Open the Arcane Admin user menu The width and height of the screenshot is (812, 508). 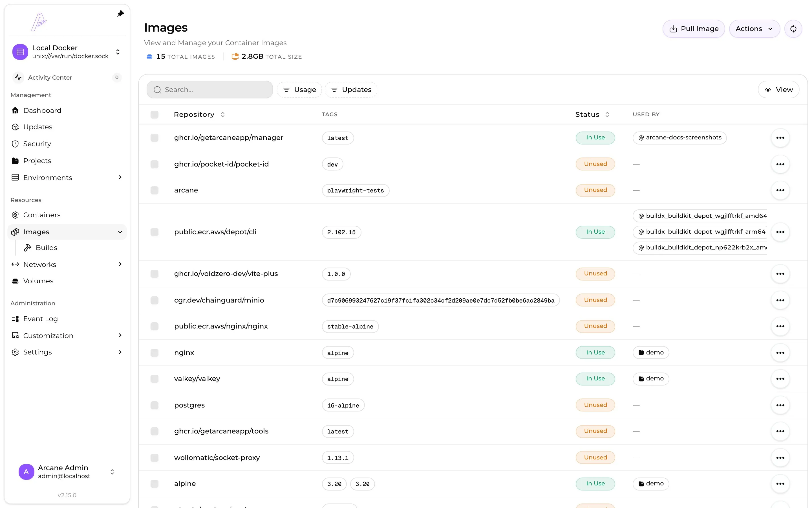(67, 472)
